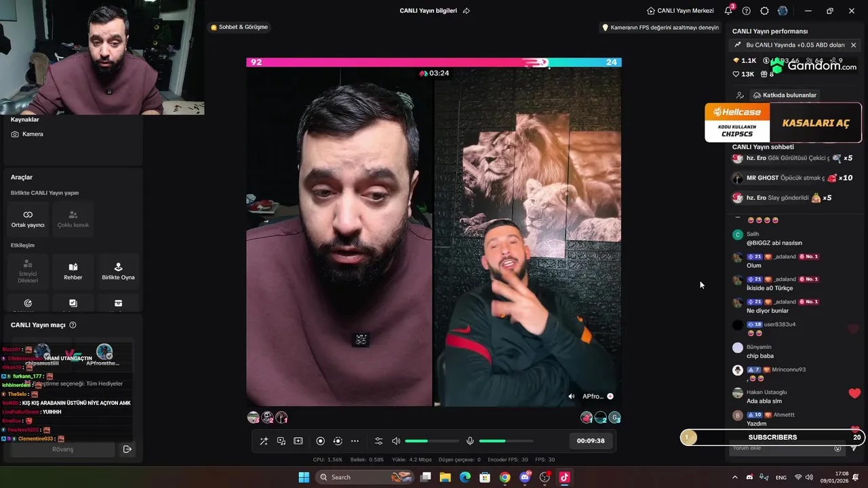868x488 pixels.
Task: Click the battle score progress bar
Action: pos(434,62)
